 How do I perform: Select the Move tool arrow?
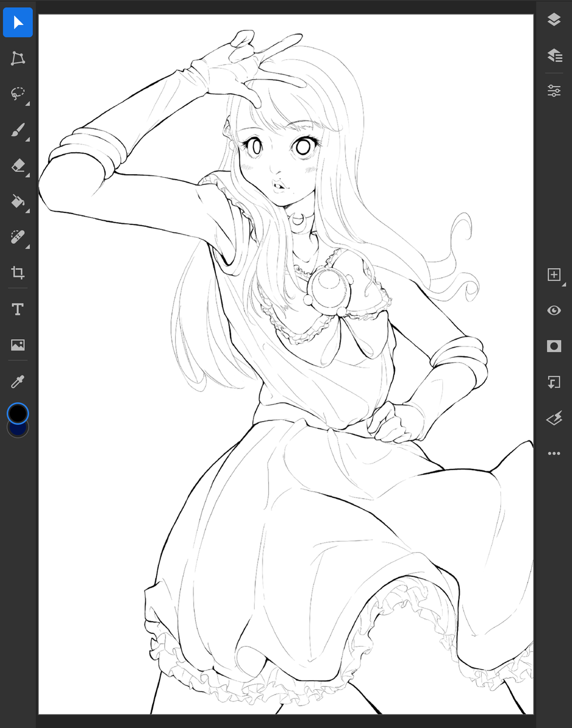tap(18, 23)
